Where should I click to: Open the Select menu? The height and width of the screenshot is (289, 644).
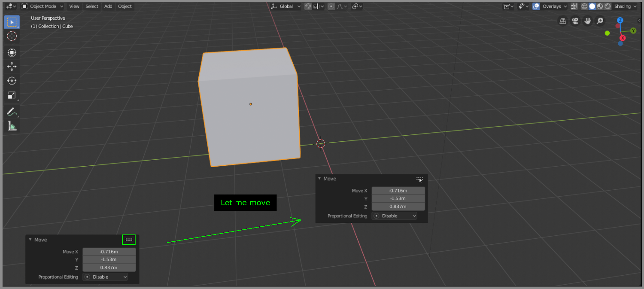click(92, 6)
